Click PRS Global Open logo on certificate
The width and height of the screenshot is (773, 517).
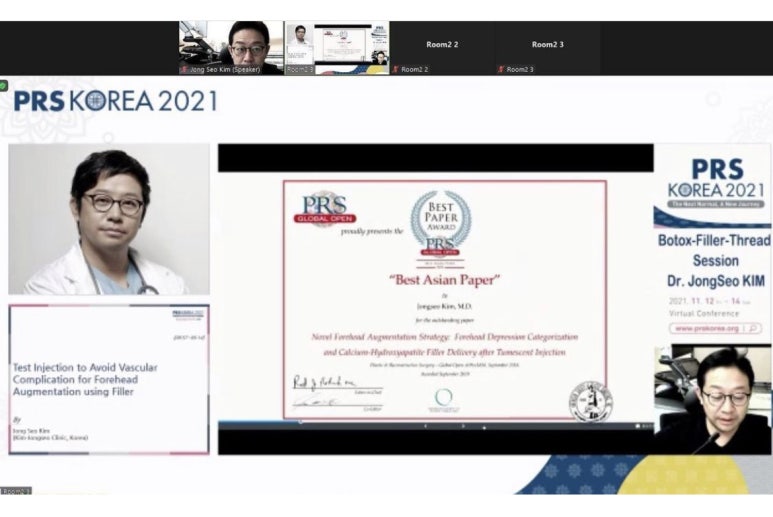[325, 209]
